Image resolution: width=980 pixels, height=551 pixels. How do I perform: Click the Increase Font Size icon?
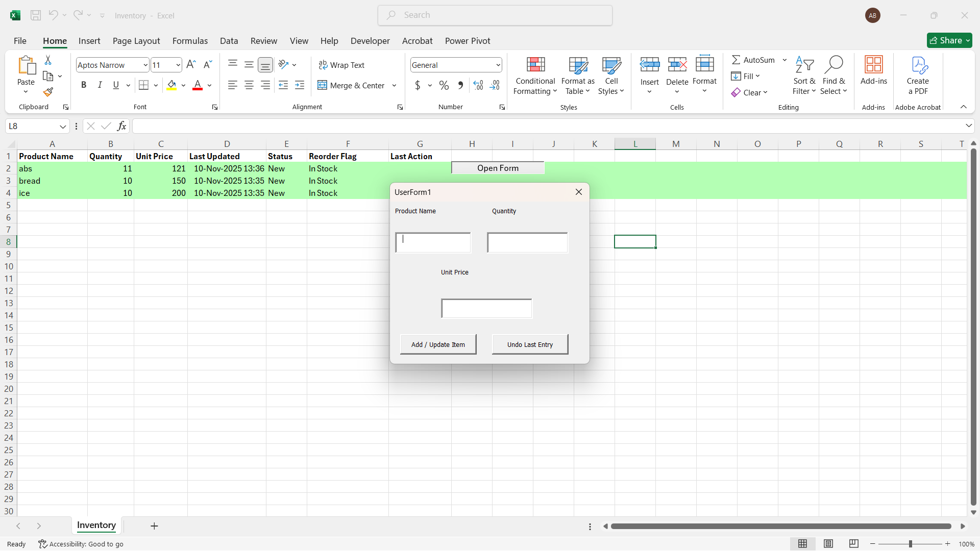click(191, 65)
